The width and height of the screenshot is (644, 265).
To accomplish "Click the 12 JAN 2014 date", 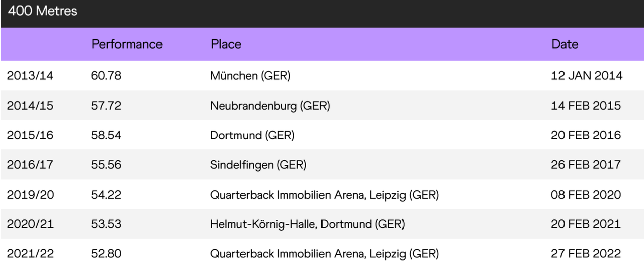I will (587, 76).
